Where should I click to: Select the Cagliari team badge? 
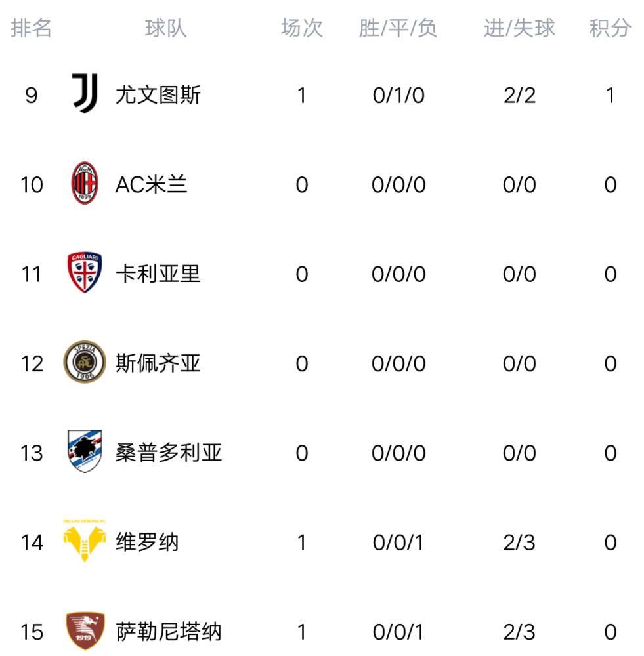(85, 272)
